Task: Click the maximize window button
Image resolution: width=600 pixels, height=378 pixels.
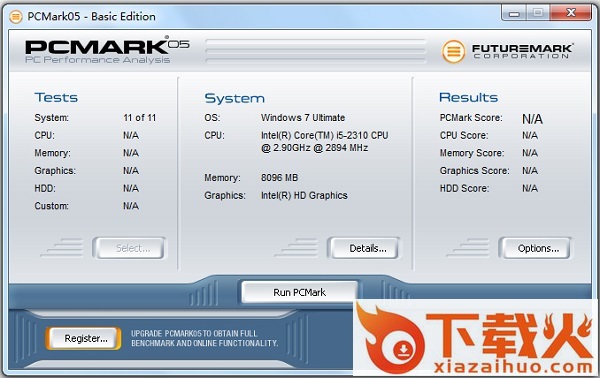Action: tap(538, 13)
